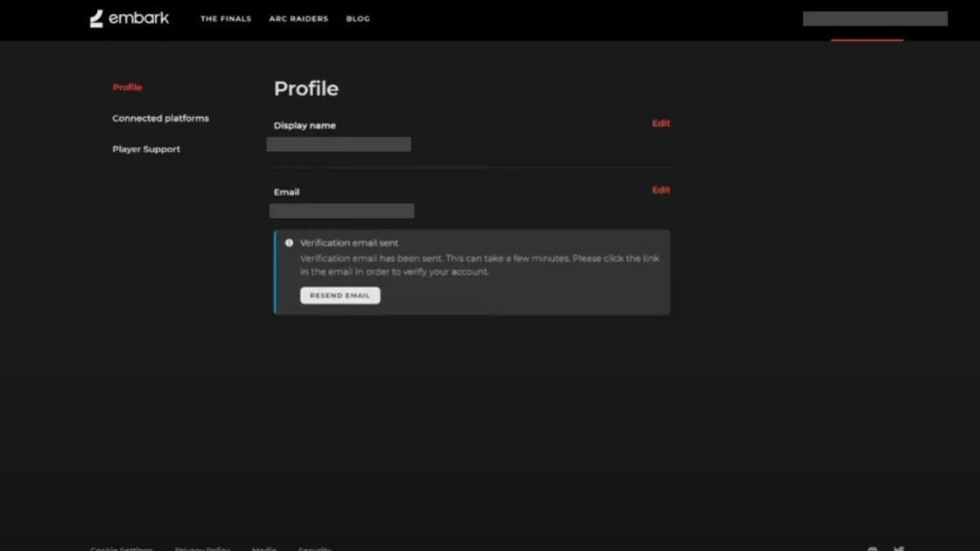Edit the Display name

point(661,122)
